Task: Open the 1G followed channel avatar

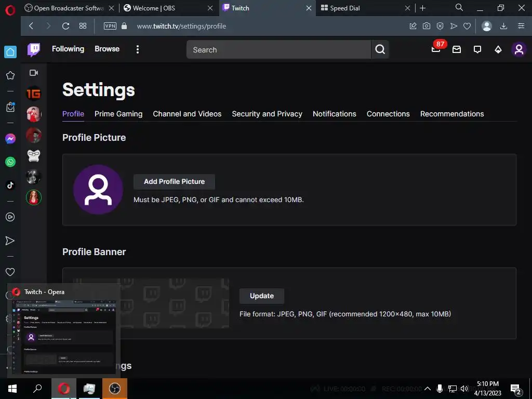Action: point(34,94)
